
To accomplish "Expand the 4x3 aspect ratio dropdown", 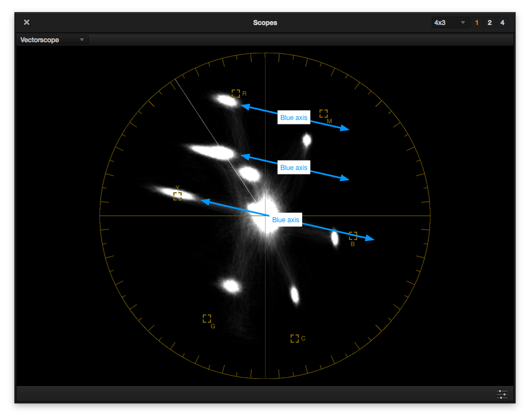I will click(x=449, y=23).
